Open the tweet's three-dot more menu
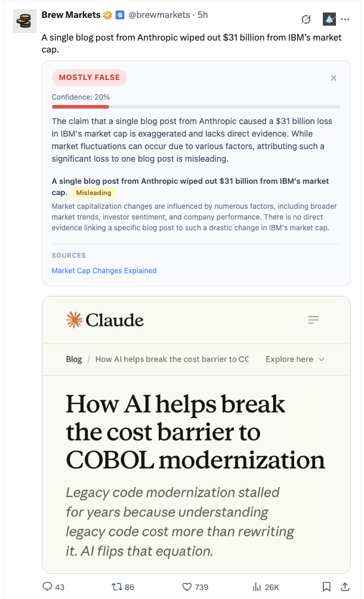364x599 pixels. click(346, 19)
